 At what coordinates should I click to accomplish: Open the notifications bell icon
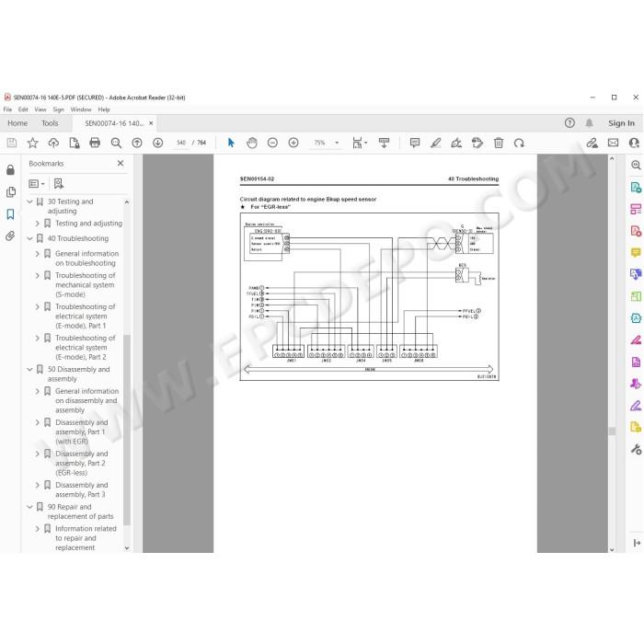[x=589, y=122]
